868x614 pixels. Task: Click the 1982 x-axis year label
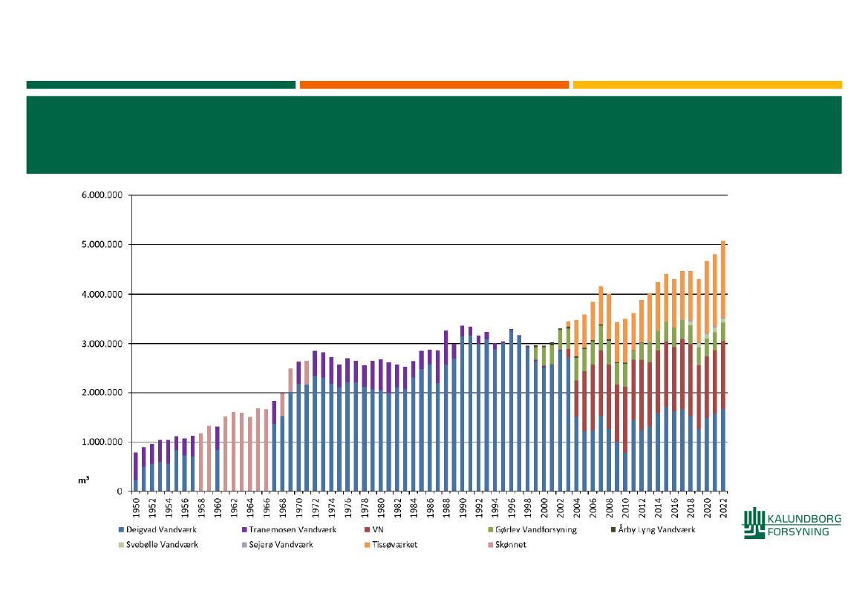[397, 508]
